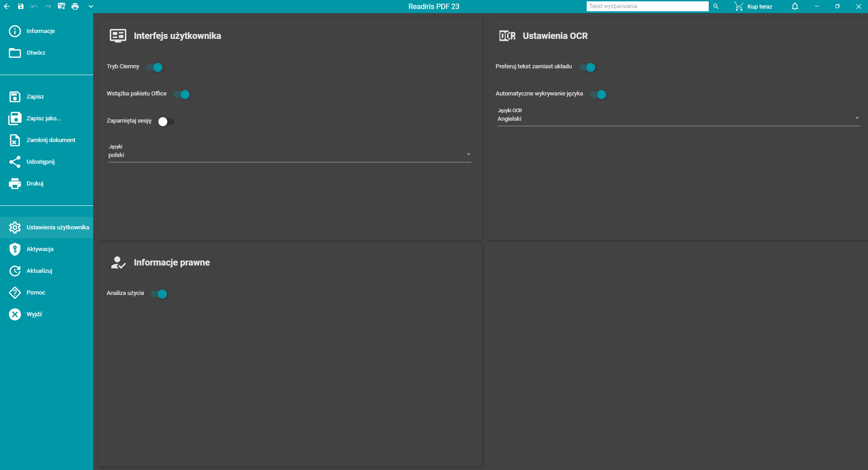Screen dimensions: 868x470
Task: Click the Aktualizuj refresh icon
Action: click(15, 271)
